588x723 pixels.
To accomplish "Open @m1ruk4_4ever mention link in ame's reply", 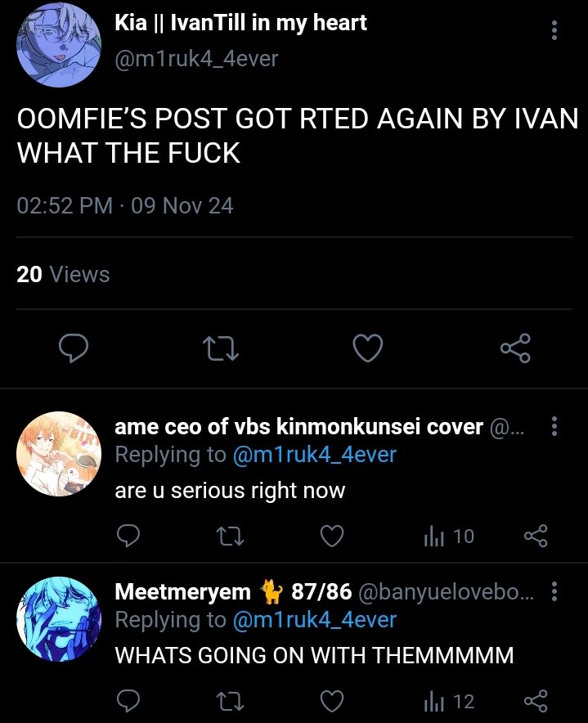I will coord(315,455).
